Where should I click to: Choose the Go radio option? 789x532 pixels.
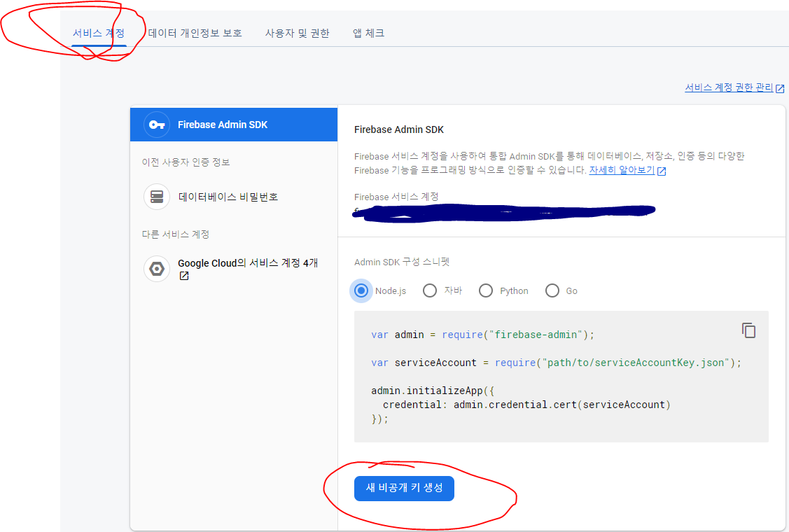pyautogui.click(x=552, y=290)
